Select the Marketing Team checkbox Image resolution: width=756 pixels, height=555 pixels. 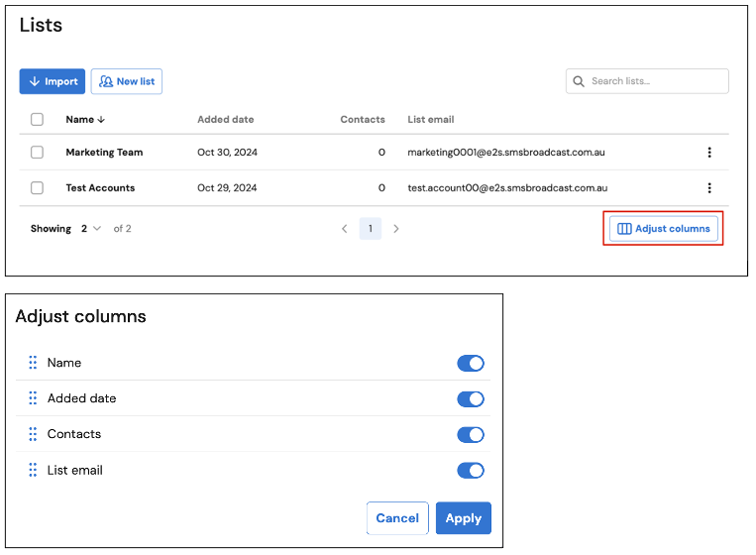point(37,153)
